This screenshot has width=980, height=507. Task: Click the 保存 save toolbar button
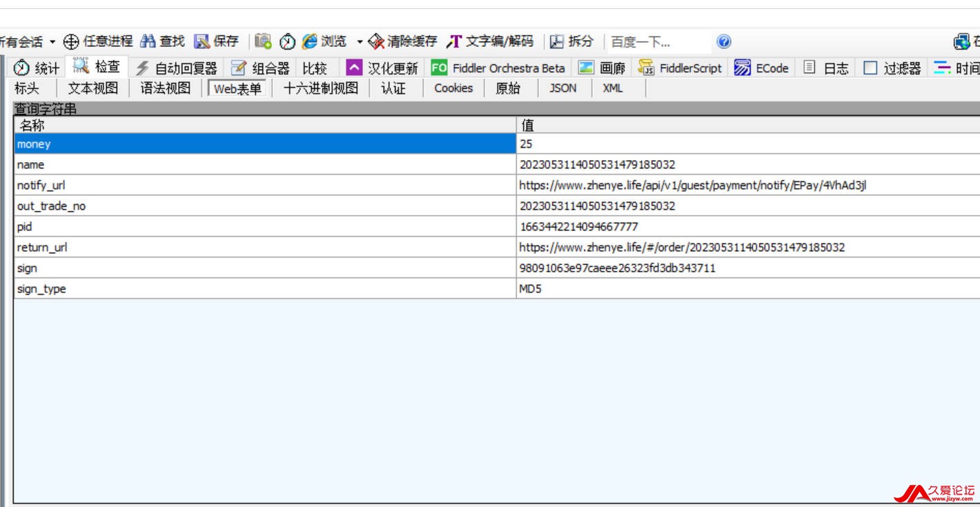[217, 41]
